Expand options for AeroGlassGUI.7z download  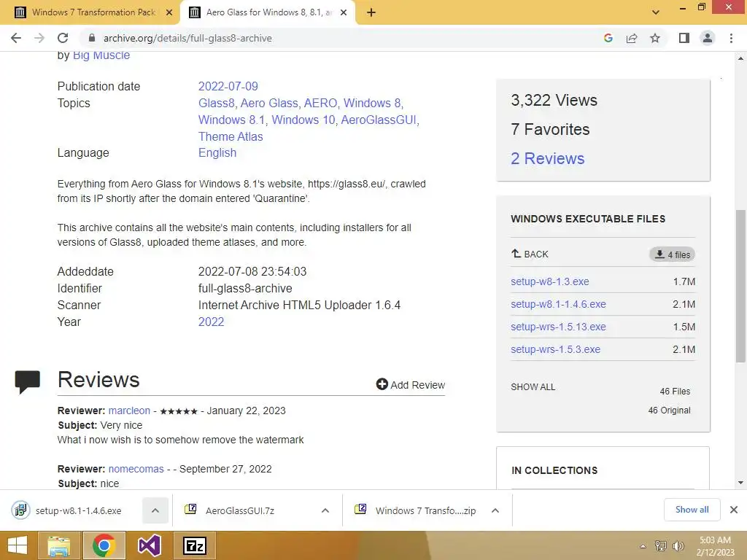[325, 510]
